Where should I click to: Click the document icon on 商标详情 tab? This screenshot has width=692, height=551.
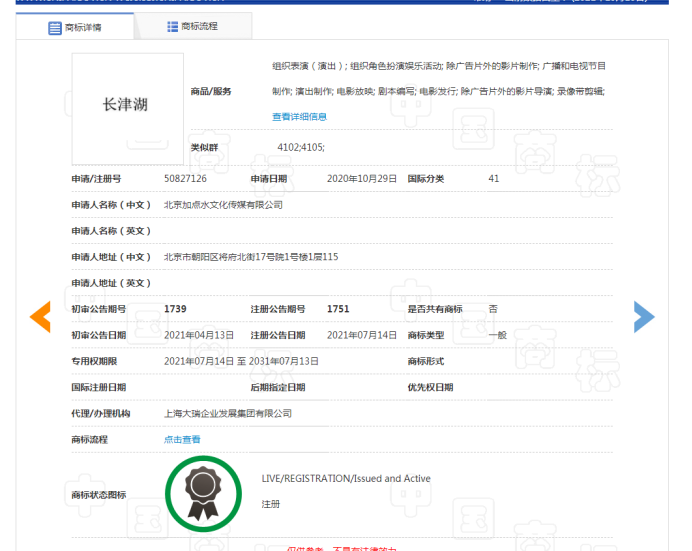(55, 27)
